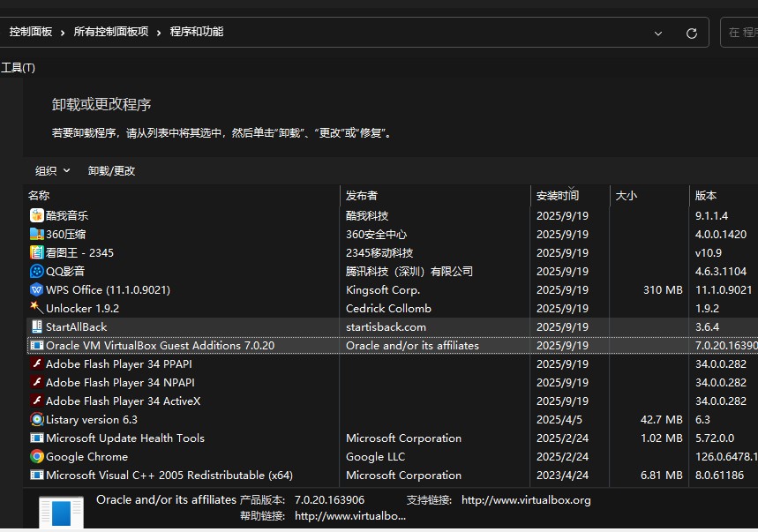Click publisher cell startisback.com
This screenshot has width=758, height=532.
coord(386,326)
